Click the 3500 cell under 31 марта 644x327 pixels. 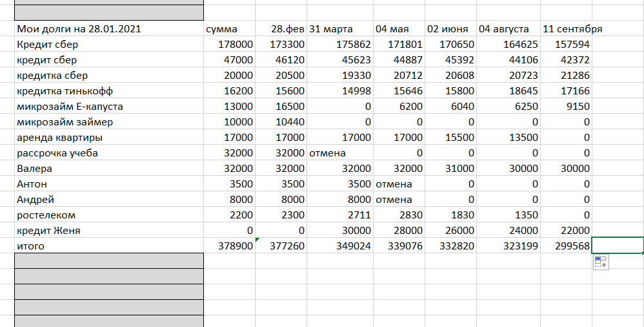pyautogui.click(x=339, y=184)
